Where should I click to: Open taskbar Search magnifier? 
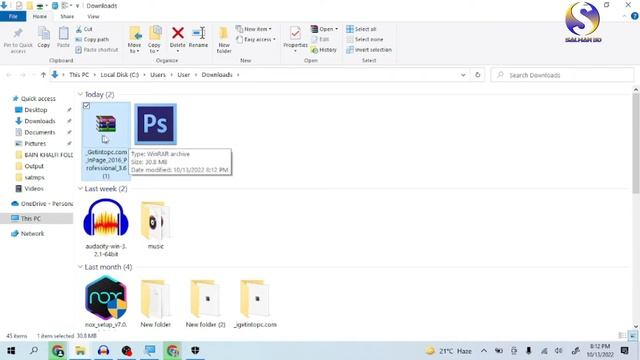[x=34, y=351]
